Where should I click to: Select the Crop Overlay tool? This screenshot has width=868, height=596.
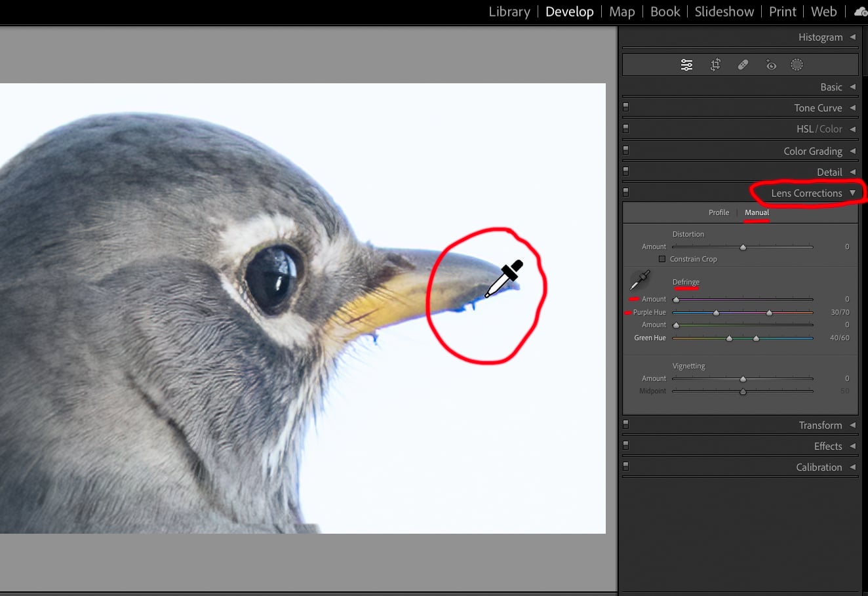(x=715, y=64)
